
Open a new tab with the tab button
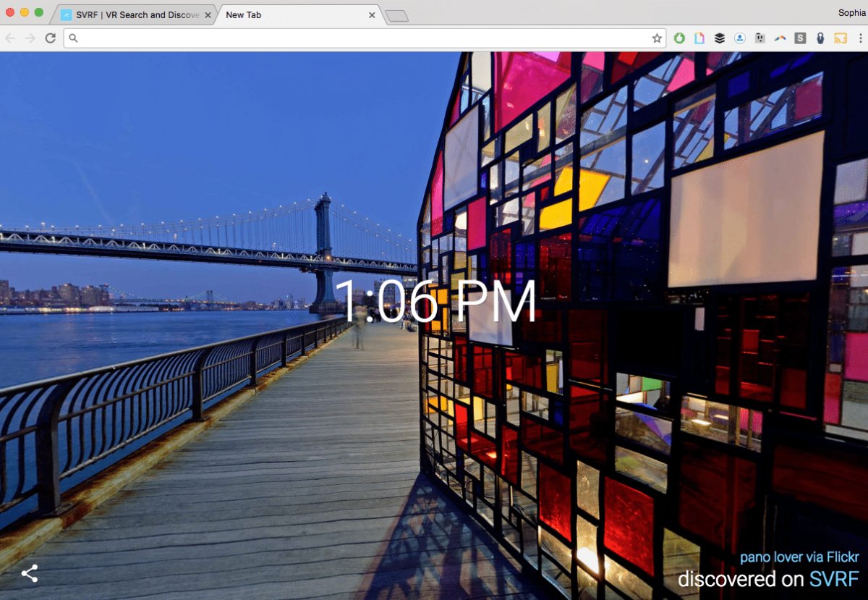coord(396,15)
